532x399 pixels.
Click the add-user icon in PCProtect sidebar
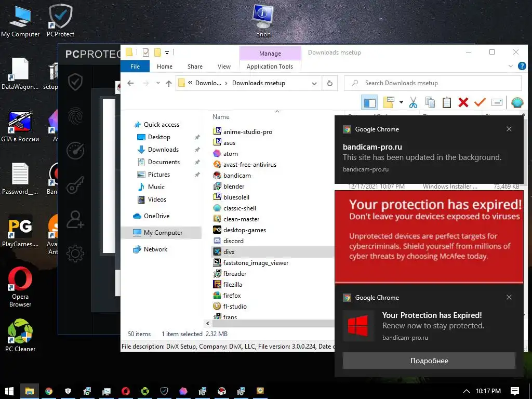click(x=75, y=219)
